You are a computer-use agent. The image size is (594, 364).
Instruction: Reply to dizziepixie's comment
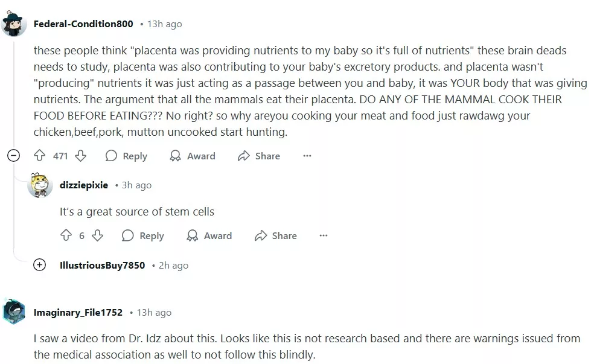(x=143, y=235)
